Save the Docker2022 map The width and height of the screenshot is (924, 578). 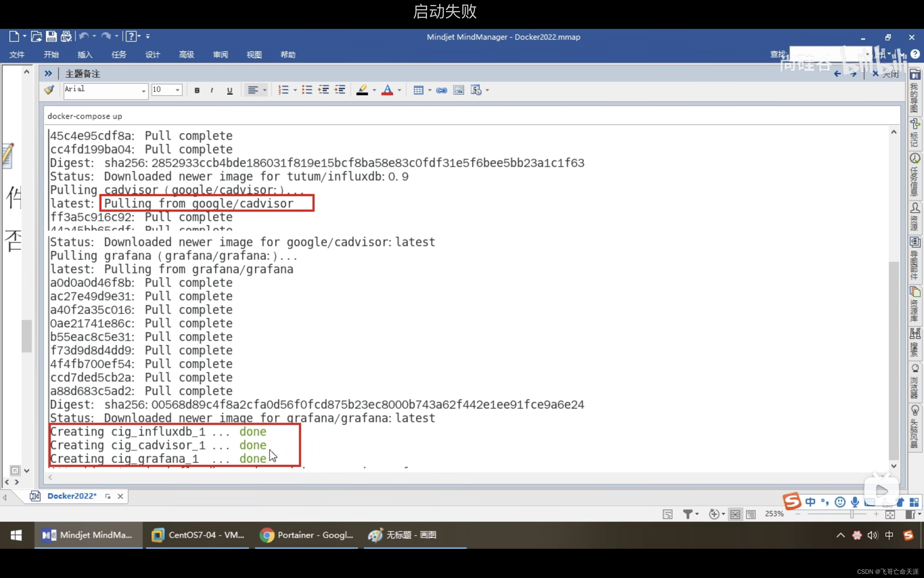(x=51, y=36)
